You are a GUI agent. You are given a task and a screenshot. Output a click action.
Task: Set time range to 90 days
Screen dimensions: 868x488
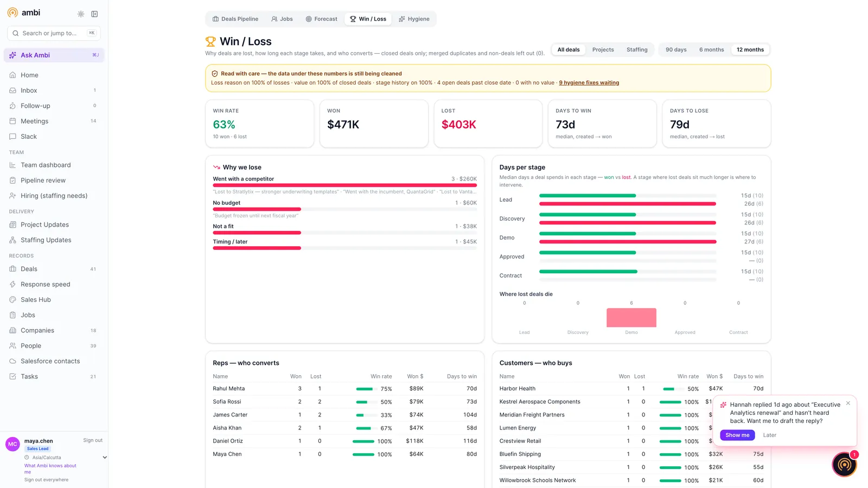coord(676,50)
